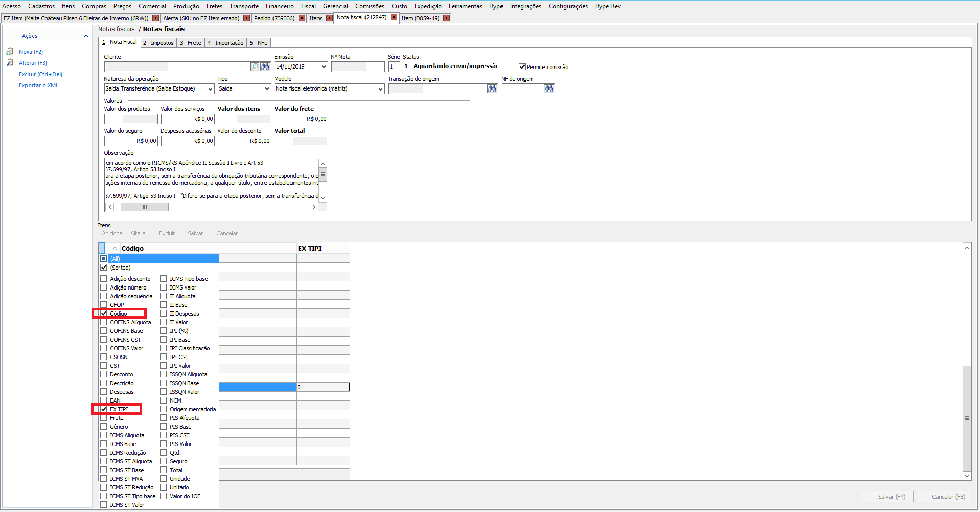Click the Observação horizontal scrollbar thumb
Viewport: 980px width, 512px height.
pyautogui.click(x=145, y=207)
